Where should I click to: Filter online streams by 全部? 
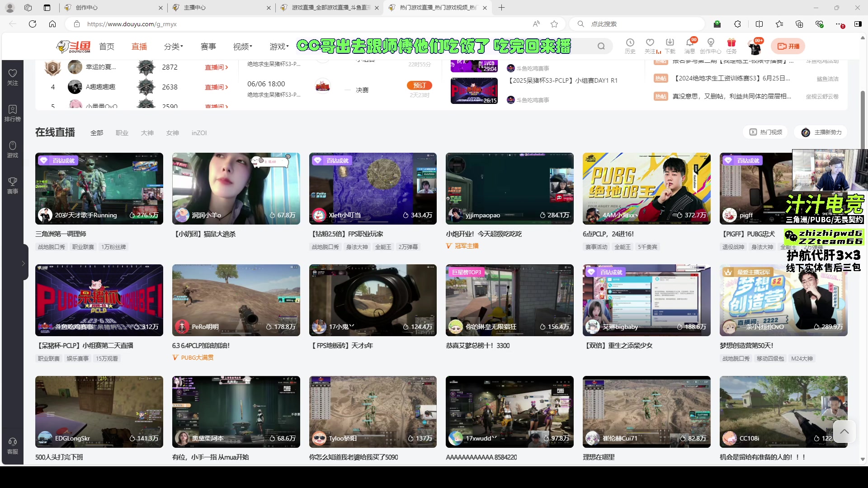pos(97,133)
